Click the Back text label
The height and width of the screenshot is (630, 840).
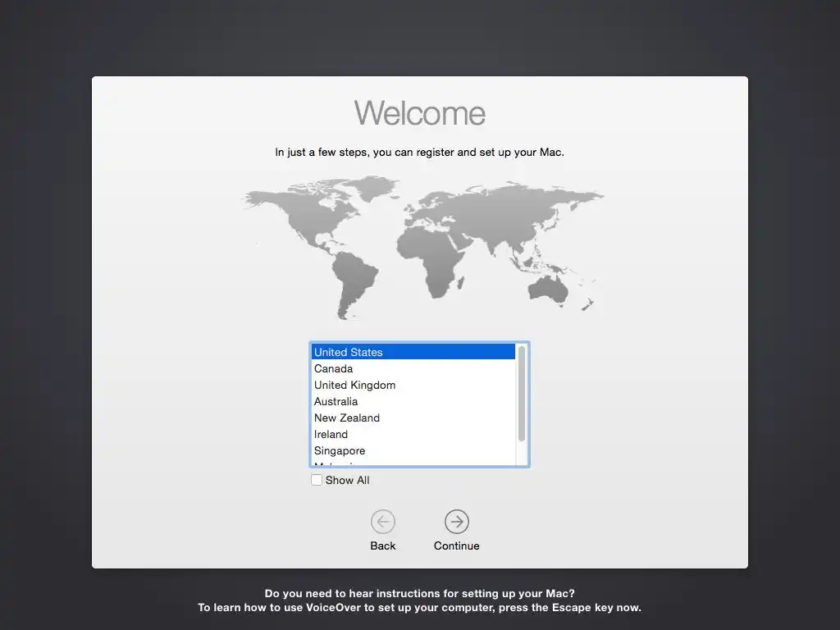coord(383,546)
